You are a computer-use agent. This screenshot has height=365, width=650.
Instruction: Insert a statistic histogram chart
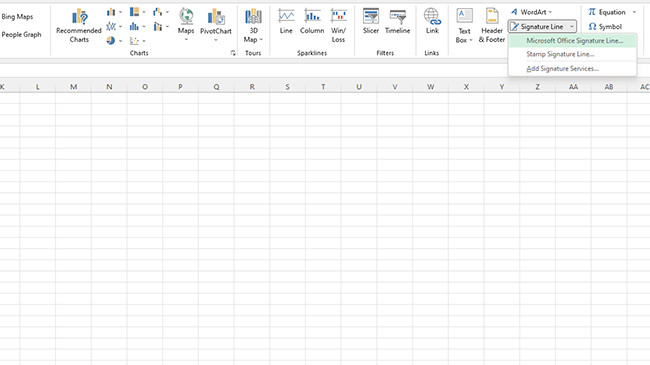134,27
